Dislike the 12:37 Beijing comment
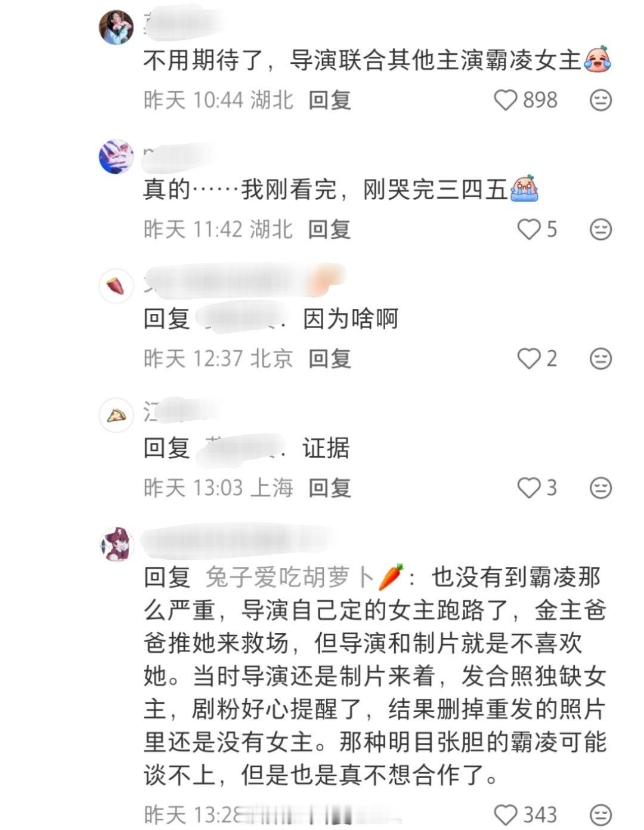The image size is (644, 830). [600, 359]
